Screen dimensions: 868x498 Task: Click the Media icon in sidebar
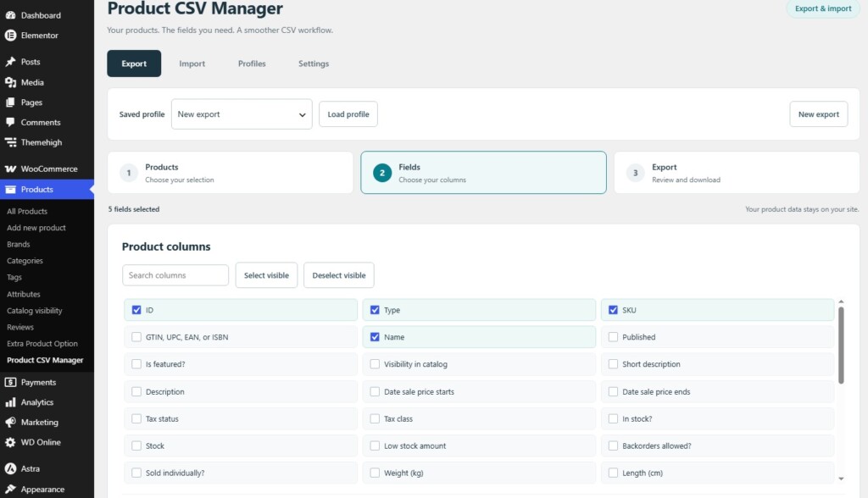[x=10, y=82]
